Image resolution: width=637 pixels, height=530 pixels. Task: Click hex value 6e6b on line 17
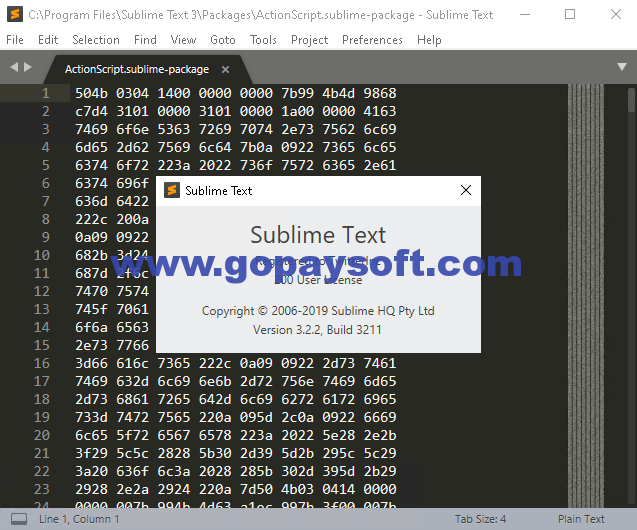click(215, 381)
